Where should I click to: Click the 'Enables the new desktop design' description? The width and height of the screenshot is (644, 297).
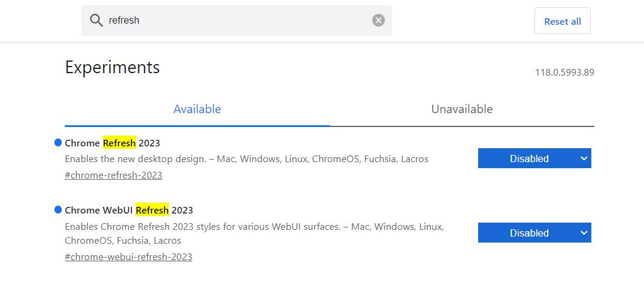[x=246, y=158]
